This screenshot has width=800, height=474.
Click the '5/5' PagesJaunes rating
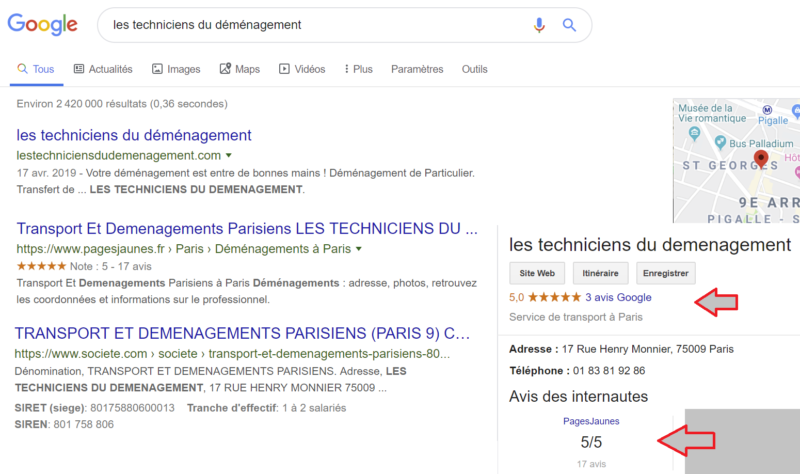(591, 442)
